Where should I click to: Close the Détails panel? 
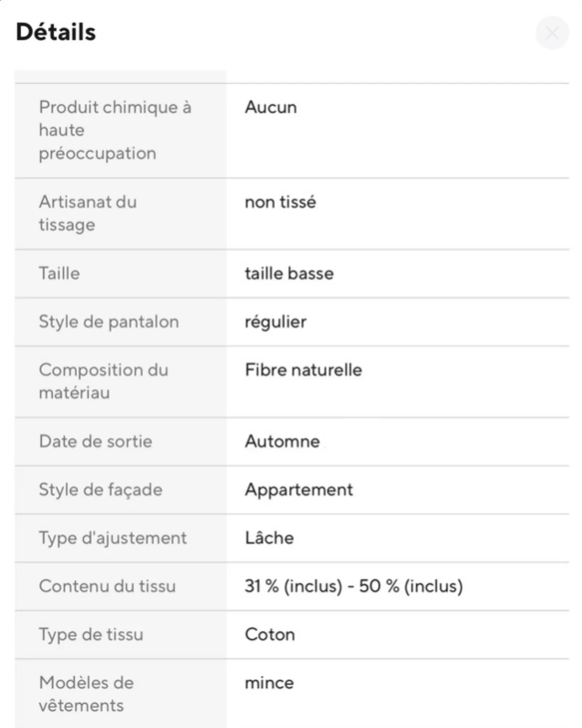(x=552, y=33)
